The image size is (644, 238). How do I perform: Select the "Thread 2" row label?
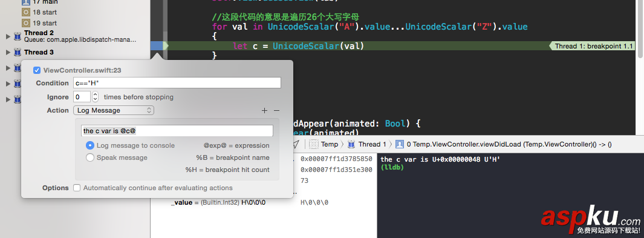tap(39, 33)
